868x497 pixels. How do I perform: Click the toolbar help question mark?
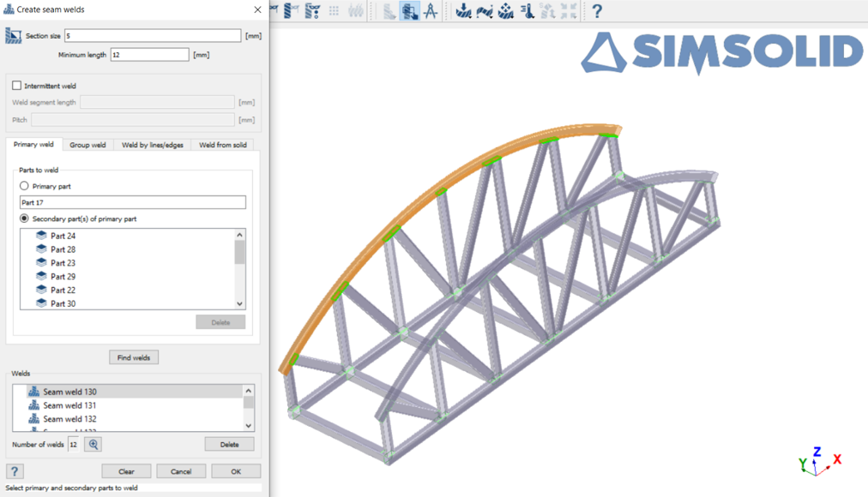coord(597,11)
